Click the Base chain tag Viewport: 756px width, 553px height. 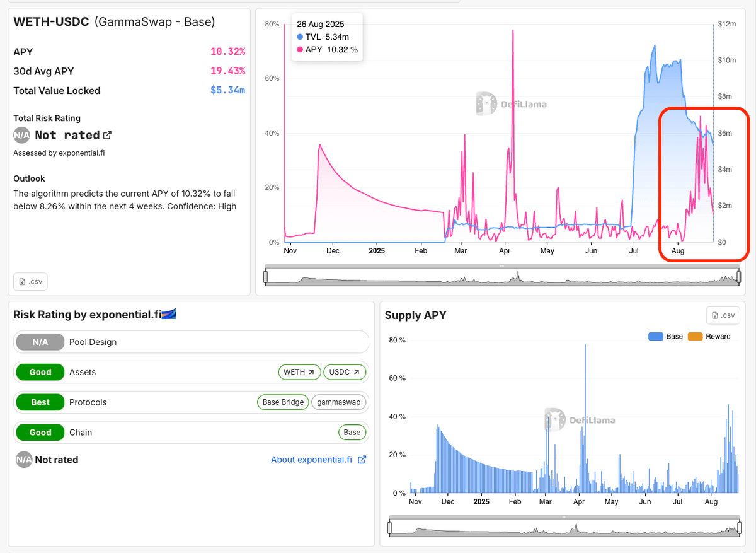pyautogui.click(x=352, y=433)
